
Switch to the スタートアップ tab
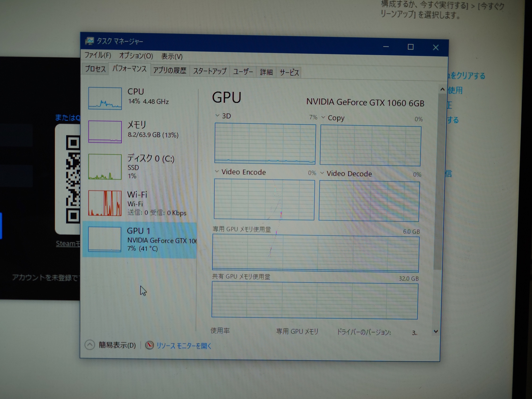point(209,71)
